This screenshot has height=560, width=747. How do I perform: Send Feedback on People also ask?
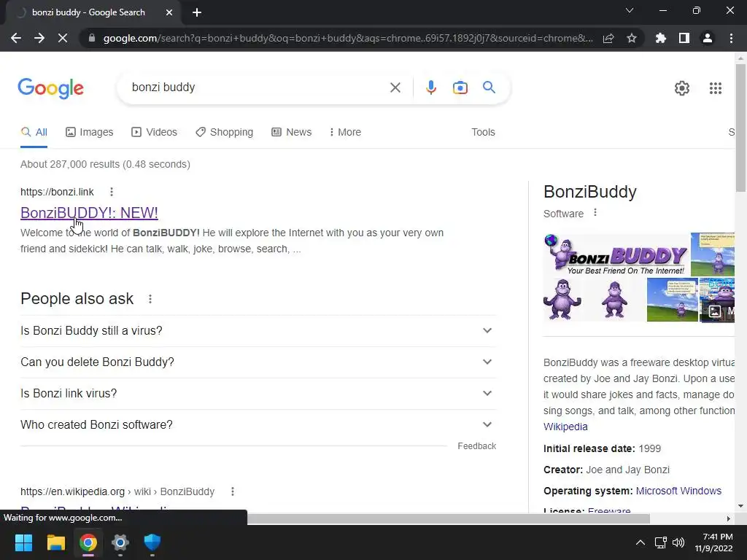477,446
